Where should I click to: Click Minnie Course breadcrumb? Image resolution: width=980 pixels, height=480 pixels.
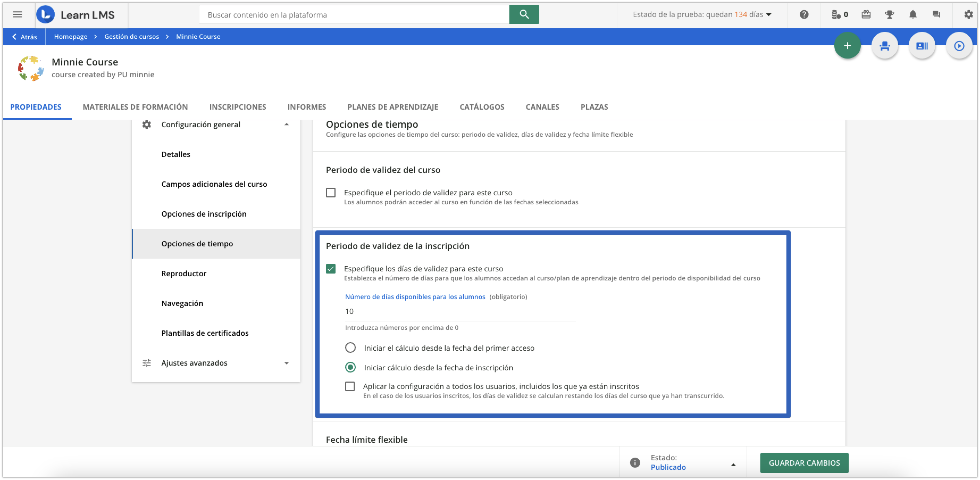198,36
